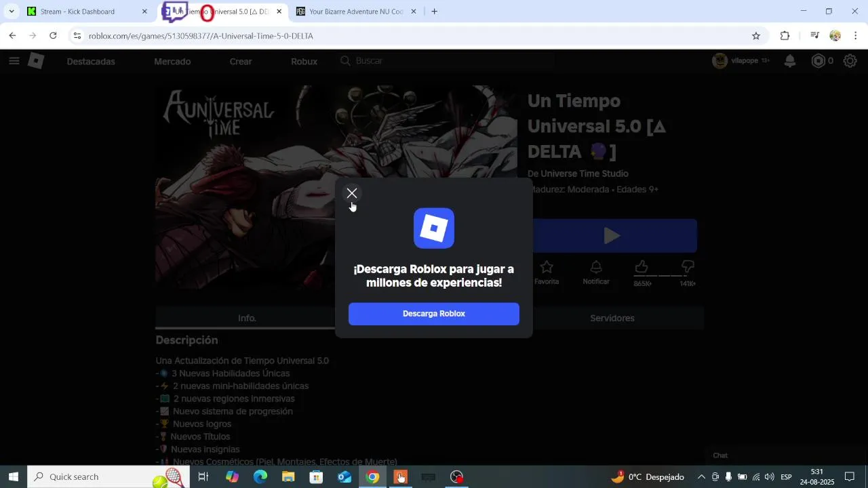Open the Robux menu item
The image size is (868, 488).
[304, 61]
